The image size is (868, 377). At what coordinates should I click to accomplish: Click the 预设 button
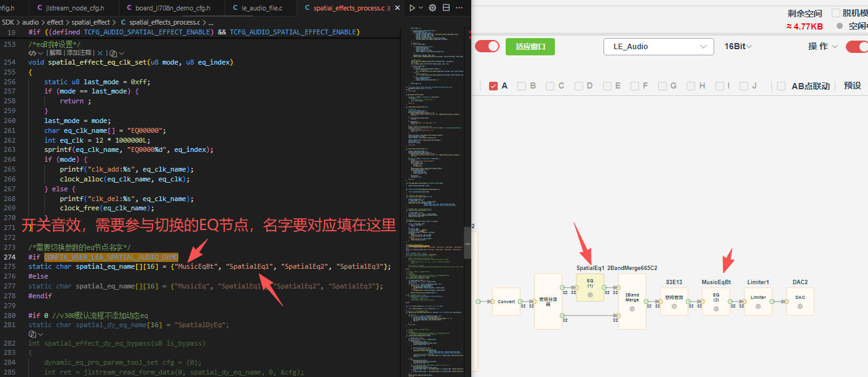pyautogui.click(x=853, y=86)
